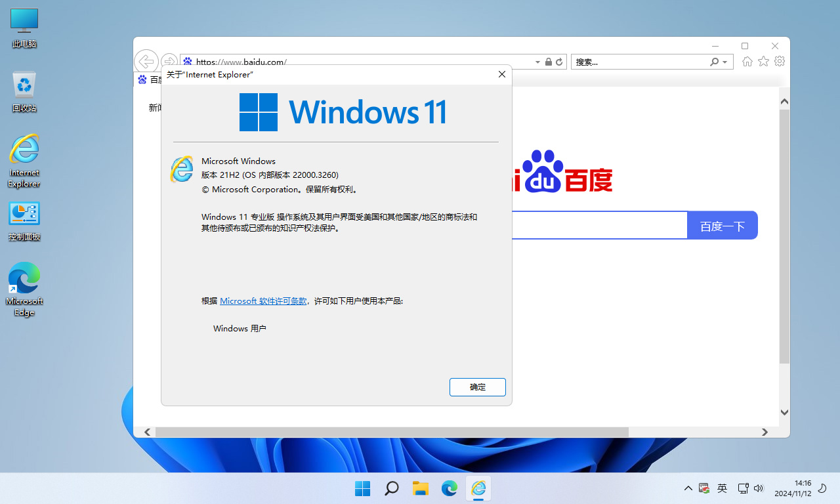
Task: Click the 百度一下 search button
Action: (x=723, y=226)
